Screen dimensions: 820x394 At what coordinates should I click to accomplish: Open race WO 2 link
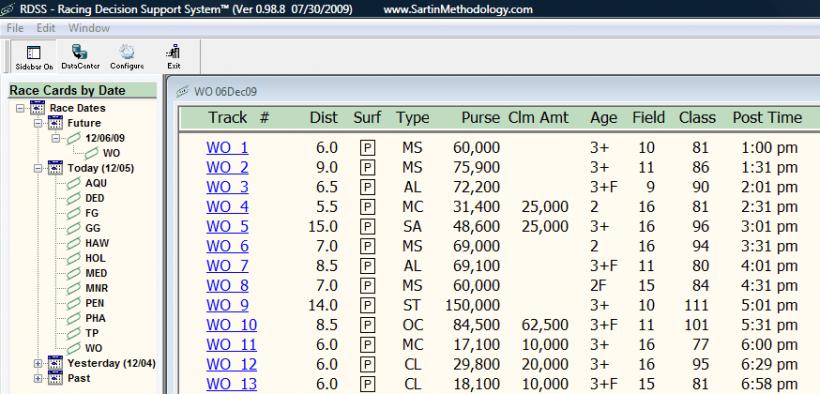click(227, 167)
